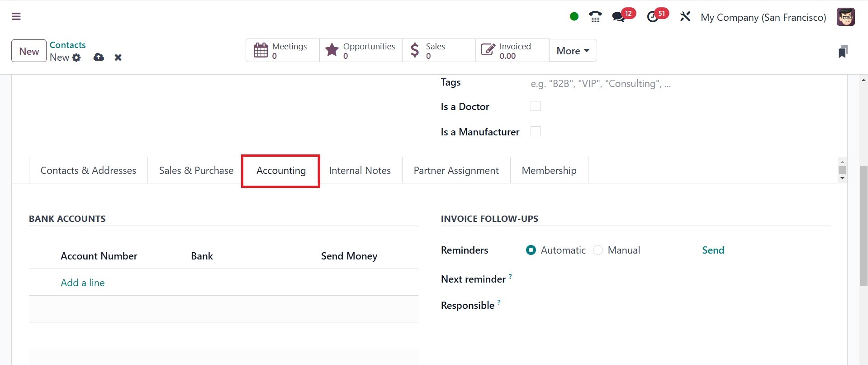Open the Internal Notes tab
Viewport: 868px width, 365px height.
pos(360,170)
